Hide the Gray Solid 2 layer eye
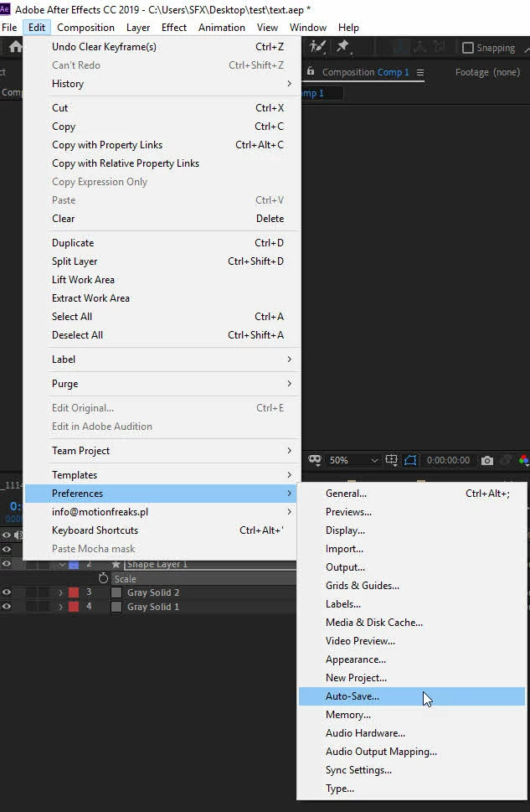Screen dimensions: 530x812 (x=6, y=592)
